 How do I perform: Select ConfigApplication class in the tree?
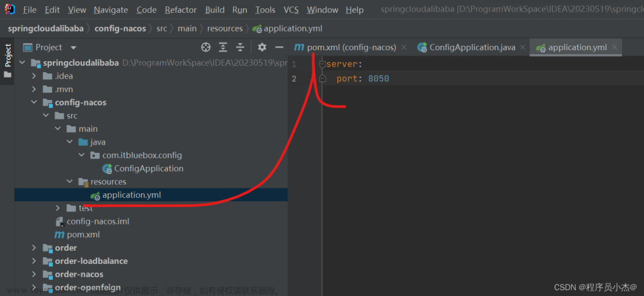pyautogui.click(x=149, y=168)
